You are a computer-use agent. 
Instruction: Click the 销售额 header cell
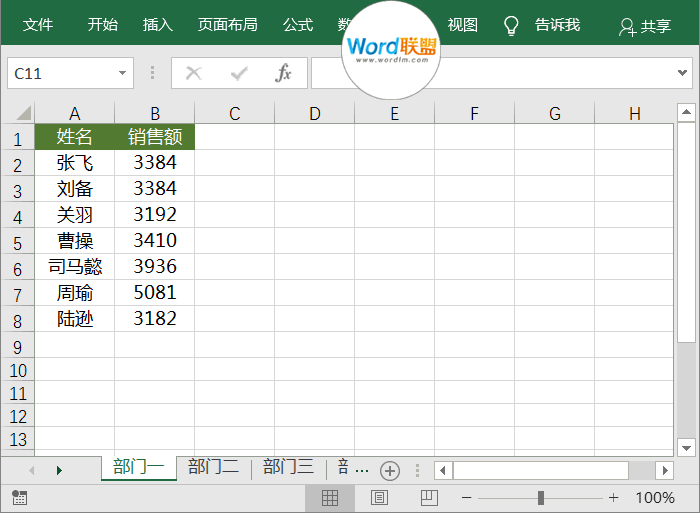point(154,137)
